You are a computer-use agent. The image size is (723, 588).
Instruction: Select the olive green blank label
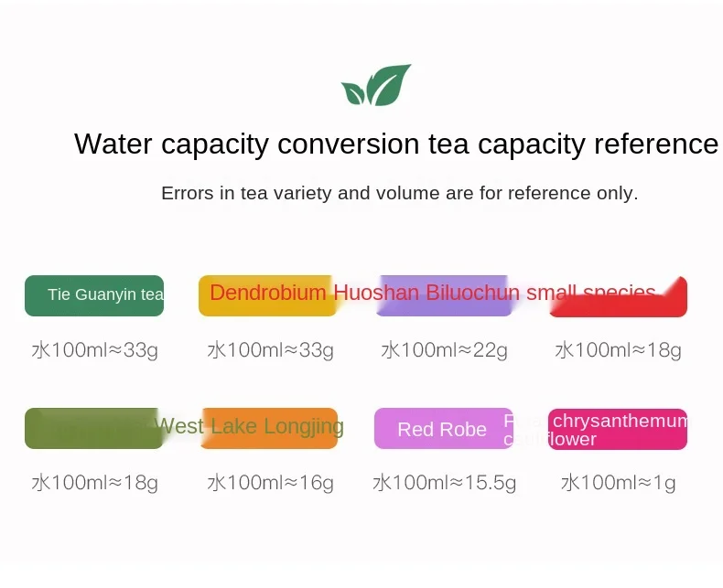94,428
